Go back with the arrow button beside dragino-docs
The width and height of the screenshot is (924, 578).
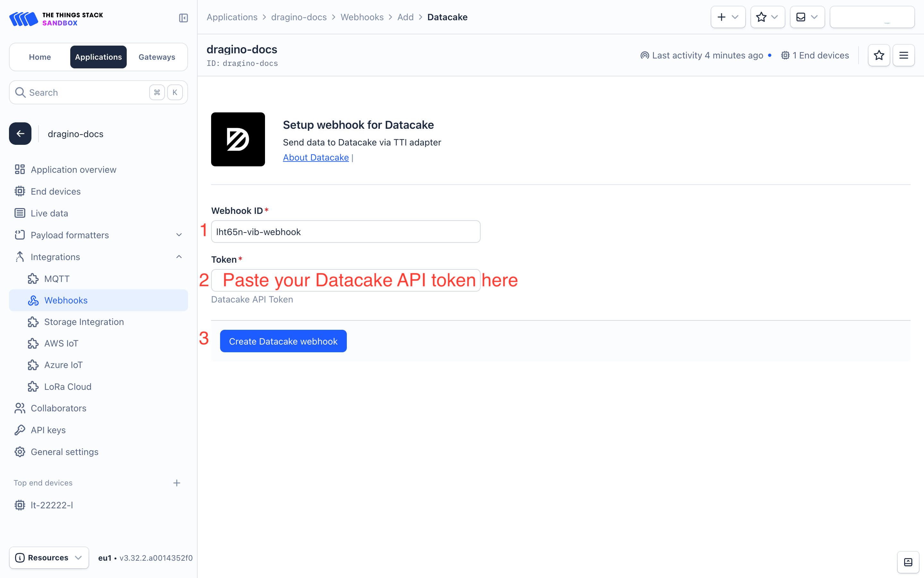pyautogui.click(x=20, y=133)
